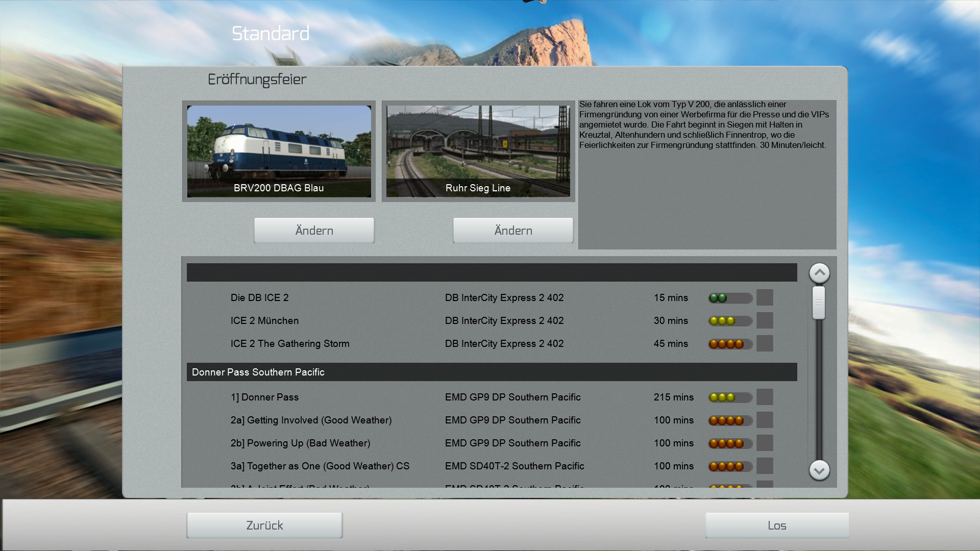Select the Ruhr Sieg Line route thumbnail
980x551 pixels.
(x=478, y=151)
